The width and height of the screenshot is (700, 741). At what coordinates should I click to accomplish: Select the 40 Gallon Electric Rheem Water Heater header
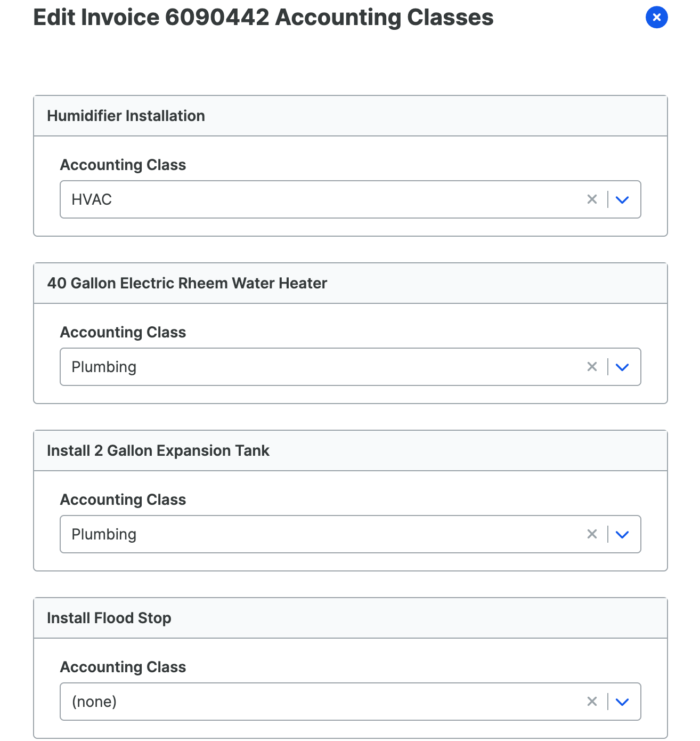tap(187, 283)
